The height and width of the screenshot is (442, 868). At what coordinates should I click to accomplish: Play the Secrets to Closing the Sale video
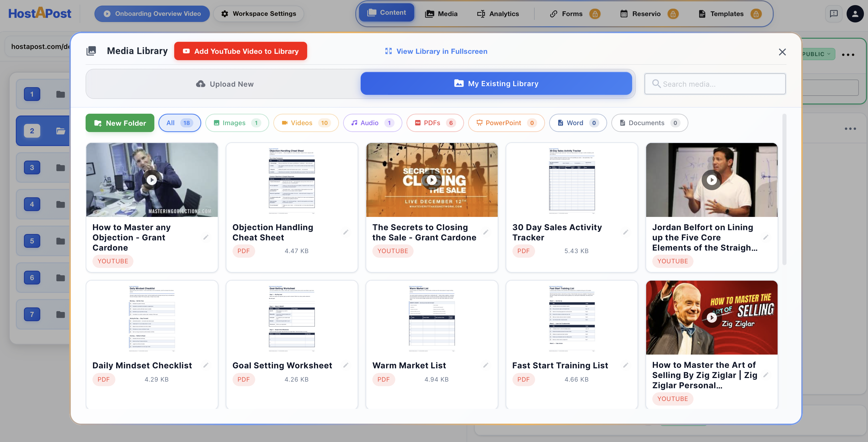pos(432,180)
